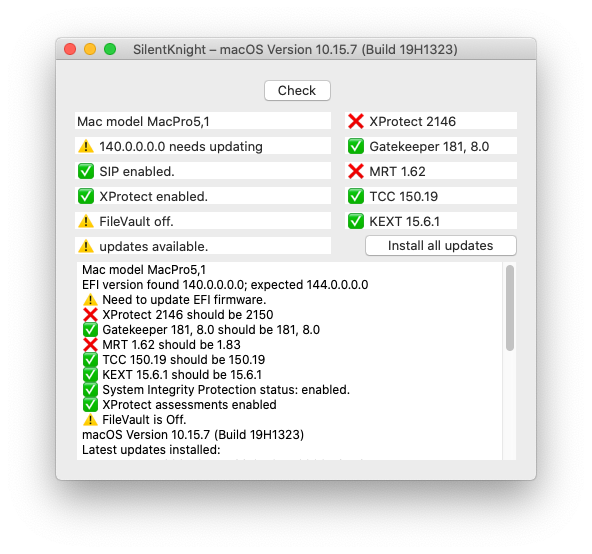Screen dimensions: 592x554
Task: Click red X icon beside XProtect 2146 field
Action: pos(356,121)
